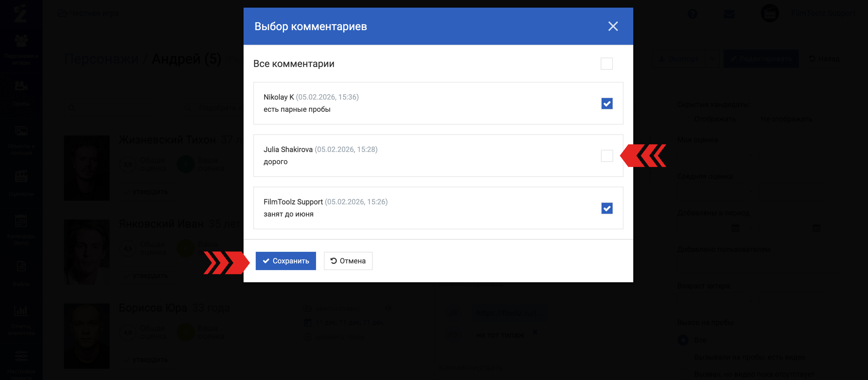Toggle the 'Все комментарии' select-all checkbox

[x=606, y=64]
